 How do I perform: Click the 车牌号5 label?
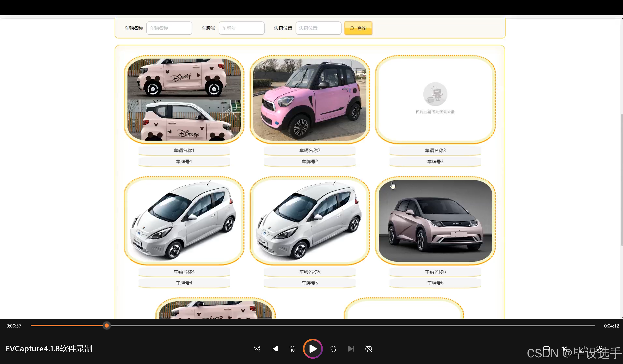310,283
